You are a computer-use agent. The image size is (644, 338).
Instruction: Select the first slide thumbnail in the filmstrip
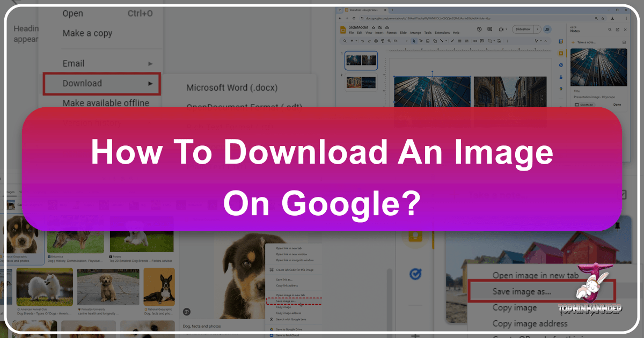tap(361, 60)
